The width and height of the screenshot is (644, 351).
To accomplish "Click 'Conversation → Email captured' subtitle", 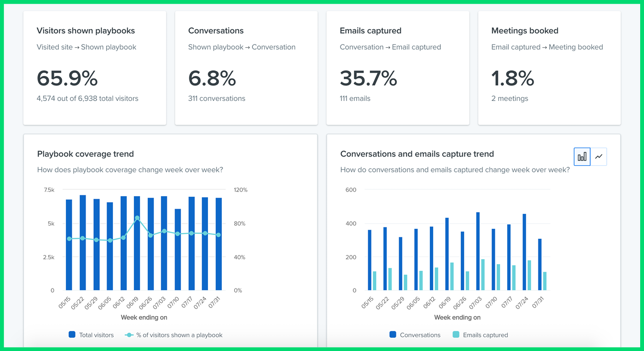I will (391, 47).
